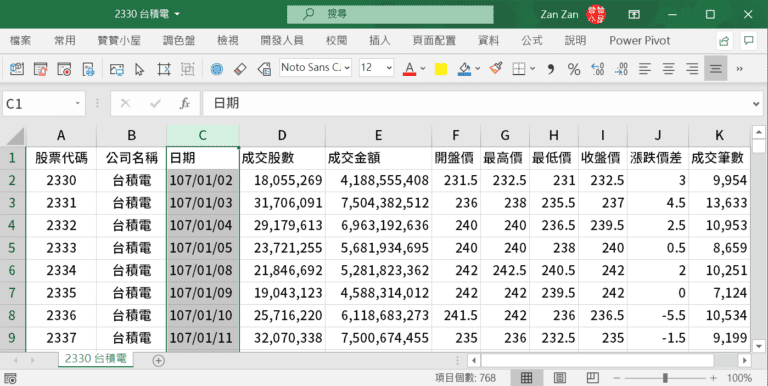The width and height of the screenshot is (768, 386).
Task: Apply the Format Painter brush
Action: point(496,68)
